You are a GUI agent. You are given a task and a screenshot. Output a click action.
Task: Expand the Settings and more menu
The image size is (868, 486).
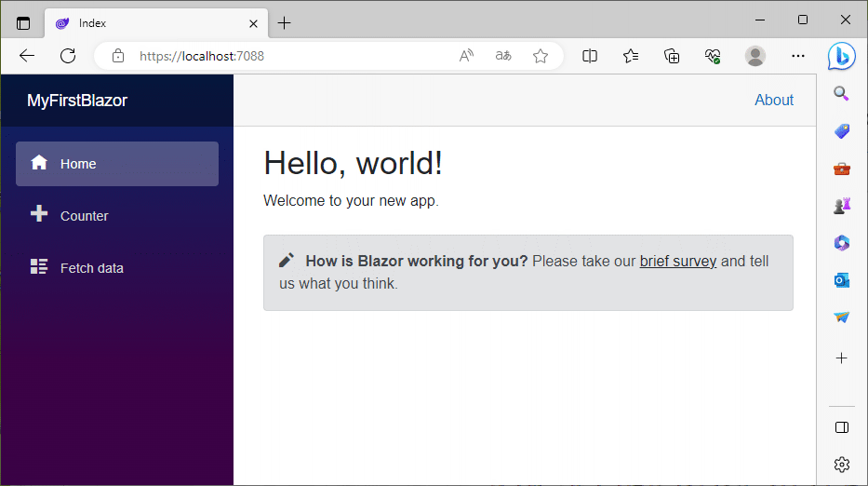tap(797, 56)
